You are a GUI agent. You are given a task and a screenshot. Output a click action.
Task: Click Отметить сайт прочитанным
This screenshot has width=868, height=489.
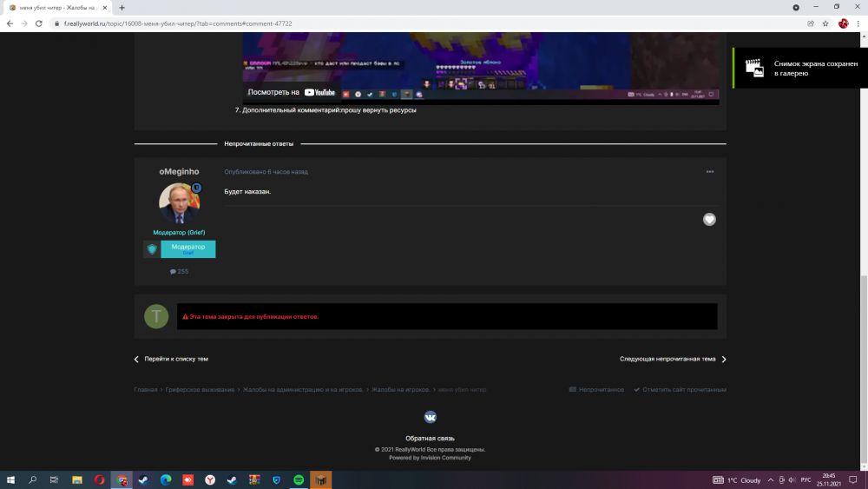point(680,389)
